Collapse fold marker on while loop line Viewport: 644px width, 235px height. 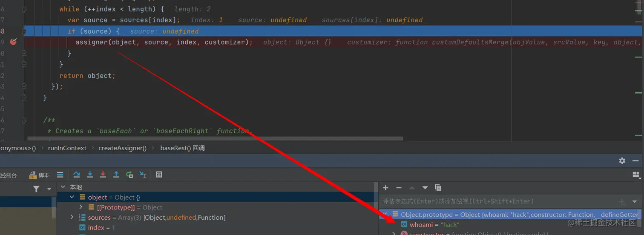(24, 9)
